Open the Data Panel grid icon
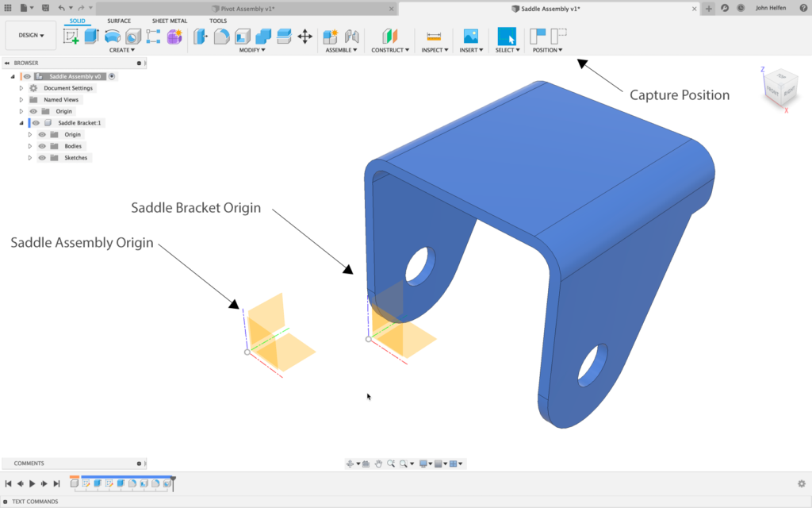The image size is (812, 508). [x=8, y=8]
